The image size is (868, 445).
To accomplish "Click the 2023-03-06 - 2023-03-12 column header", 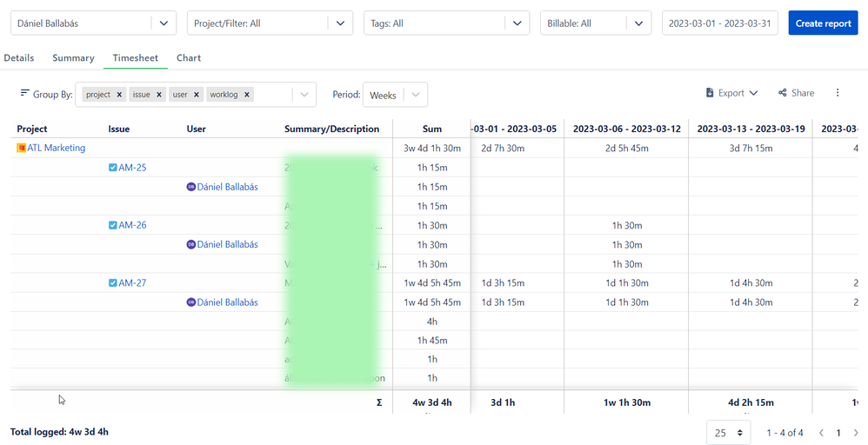I will pos(626,129).
